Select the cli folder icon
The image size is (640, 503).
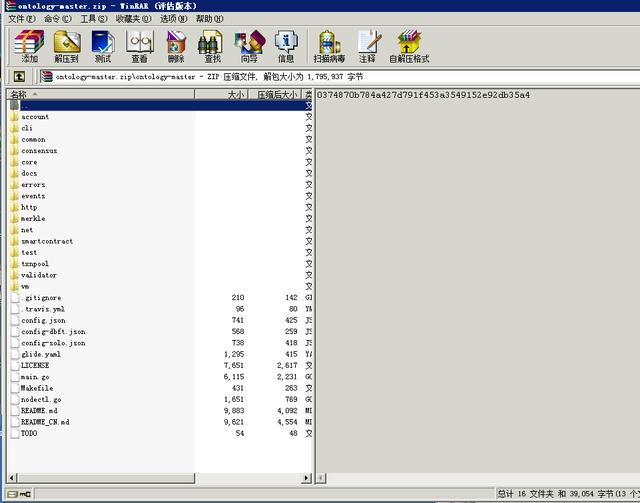pos(15,128)
